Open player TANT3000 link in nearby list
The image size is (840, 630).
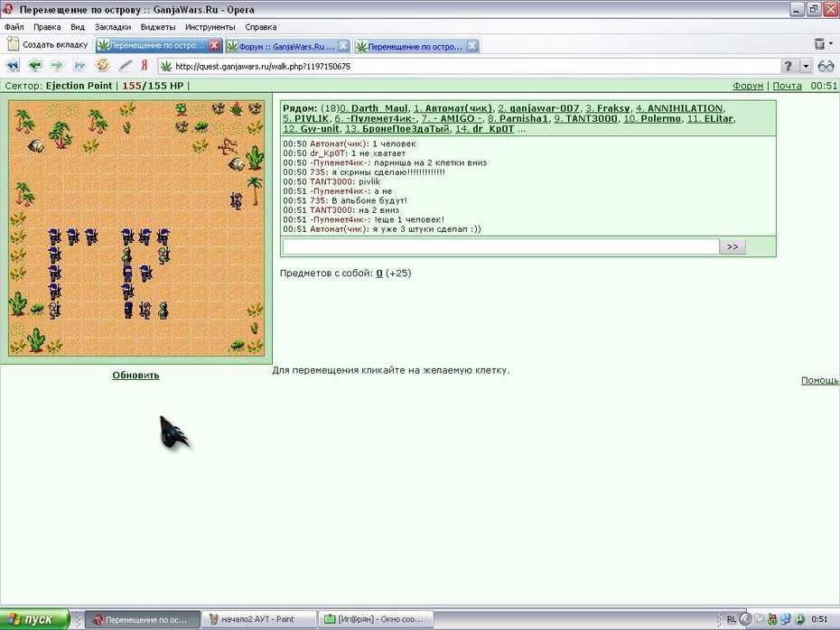pos(586,118)
